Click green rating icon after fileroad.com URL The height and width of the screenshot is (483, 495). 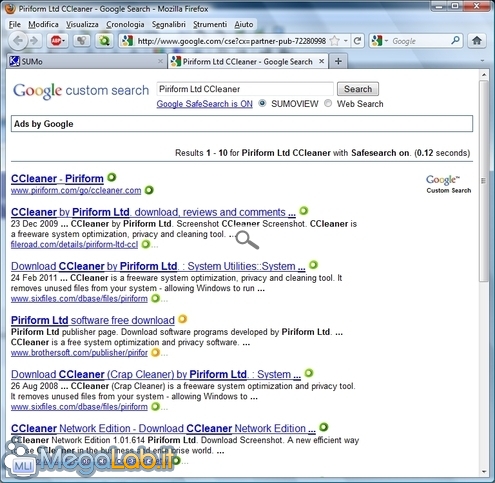(146, 244)
